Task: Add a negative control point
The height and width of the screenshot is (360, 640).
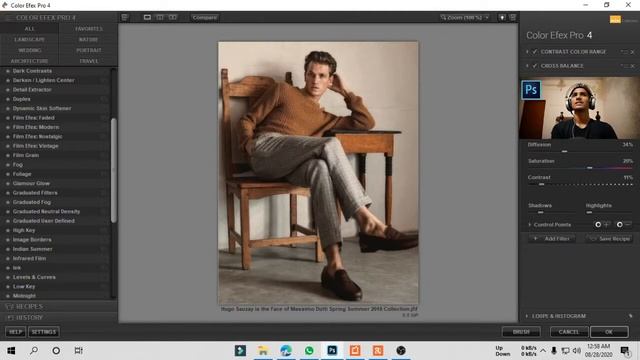Action: pyautogui.click(x=624, y=224)
